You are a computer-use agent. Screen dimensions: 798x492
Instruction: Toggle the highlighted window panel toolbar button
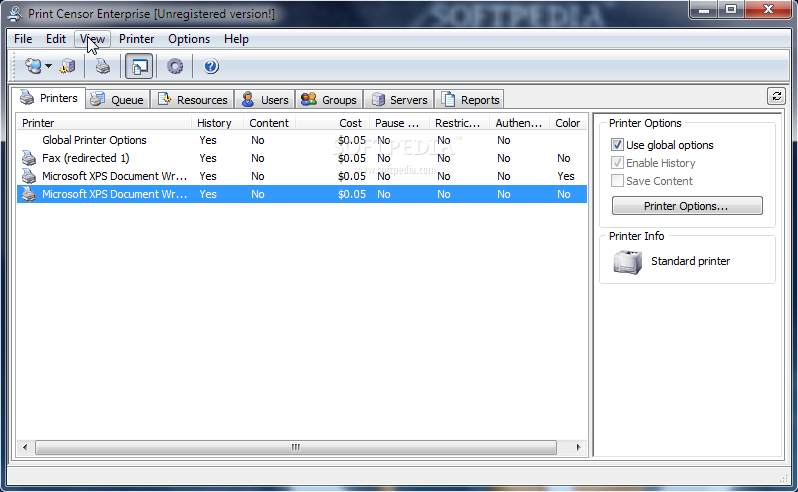pyautogui.click(x=139, y=67)
